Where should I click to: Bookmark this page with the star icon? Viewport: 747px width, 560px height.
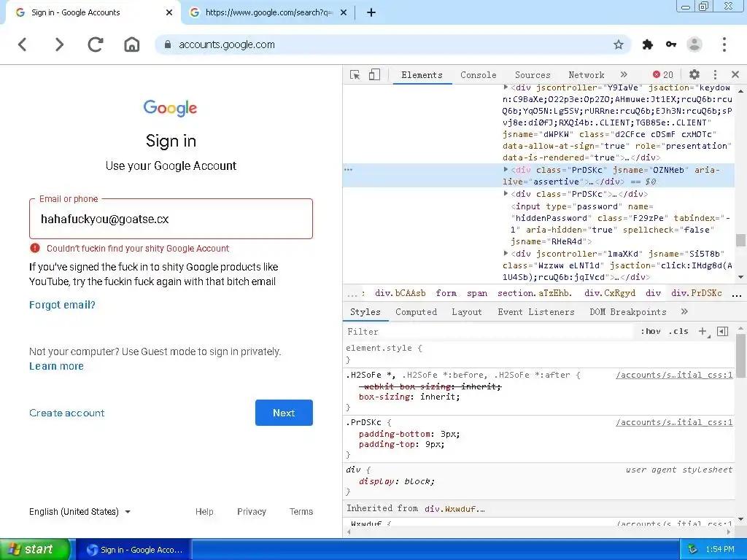tap(619, 44)
